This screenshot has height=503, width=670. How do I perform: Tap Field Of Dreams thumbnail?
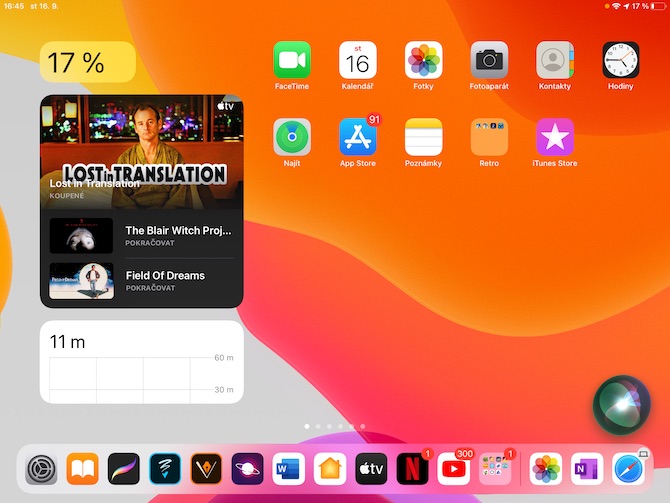(x=81, y=281)
